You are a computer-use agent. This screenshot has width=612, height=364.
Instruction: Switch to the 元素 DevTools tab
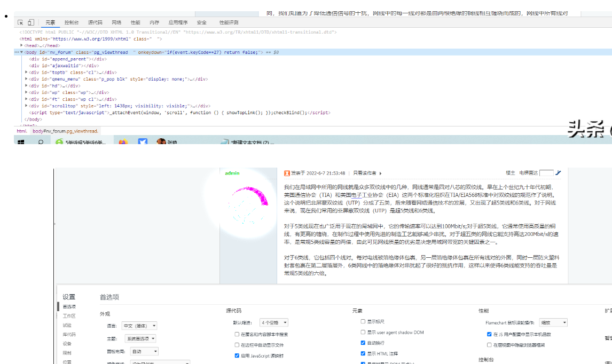[x=50, y=22]
